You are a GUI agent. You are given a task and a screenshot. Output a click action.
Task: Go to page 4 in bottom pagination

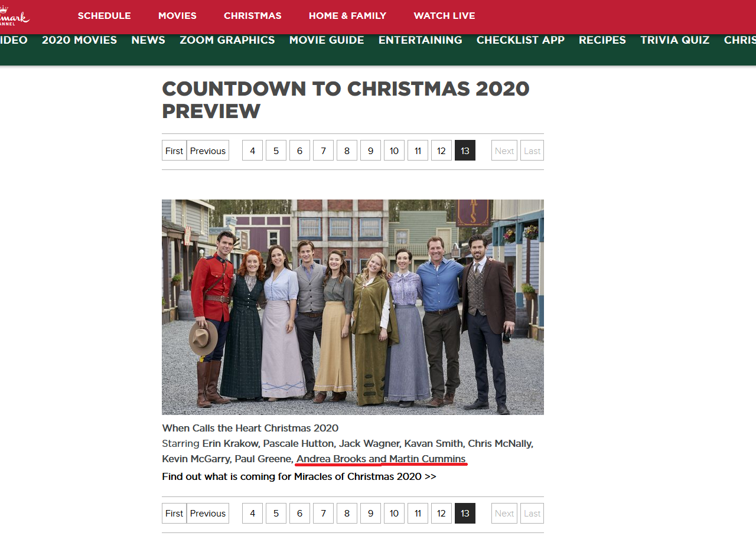pos(252,513)
